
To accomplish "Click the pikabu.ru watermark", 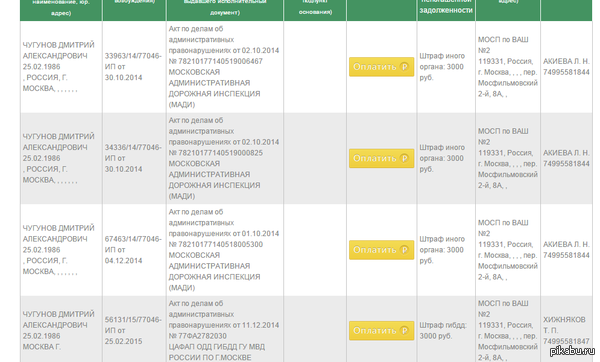I will 572,351.
